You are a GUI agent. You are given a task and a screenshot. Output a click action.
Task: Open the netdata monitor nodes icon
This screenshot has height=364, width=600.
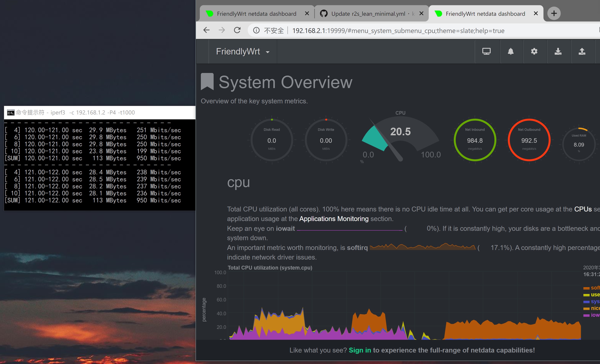[x=486, y=51]
